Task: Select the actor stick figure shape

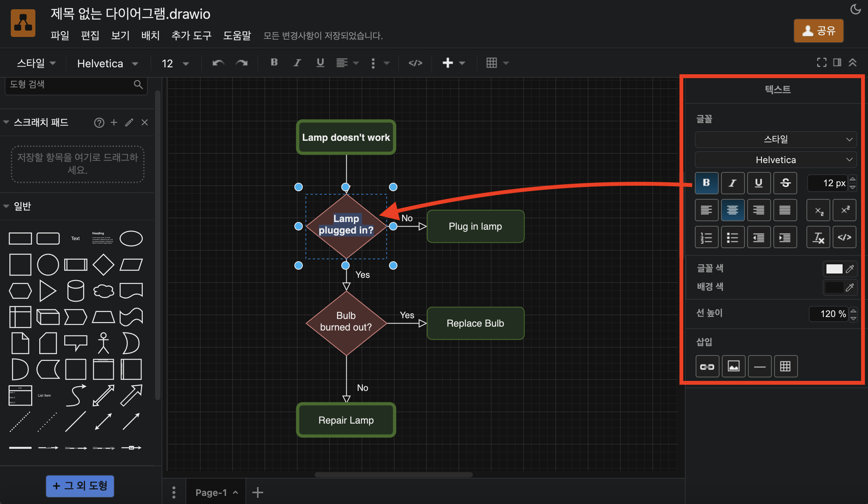Action: (103, 343)
